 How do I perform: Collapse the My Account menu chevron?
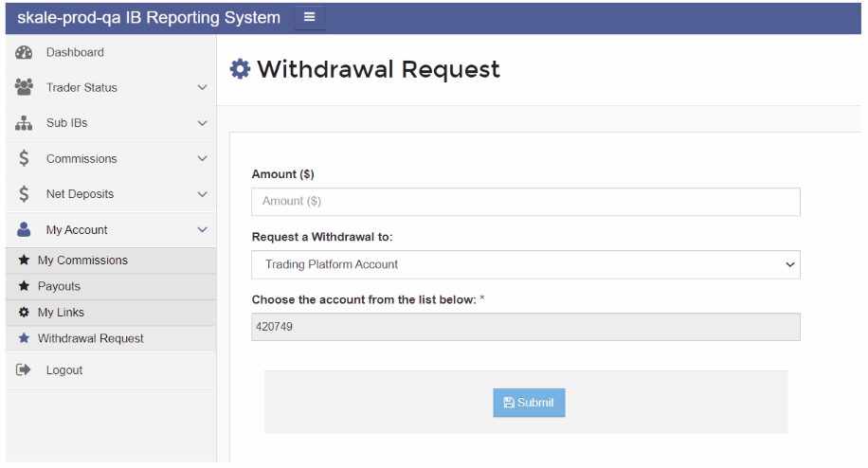[202, 229]
